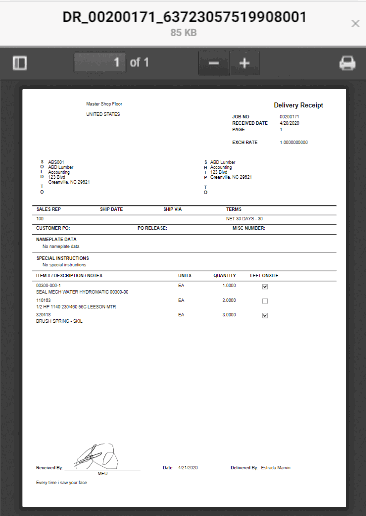366x516 pixels.
Task: Zoom out with the minus button
Action: (x=214, y=63)
